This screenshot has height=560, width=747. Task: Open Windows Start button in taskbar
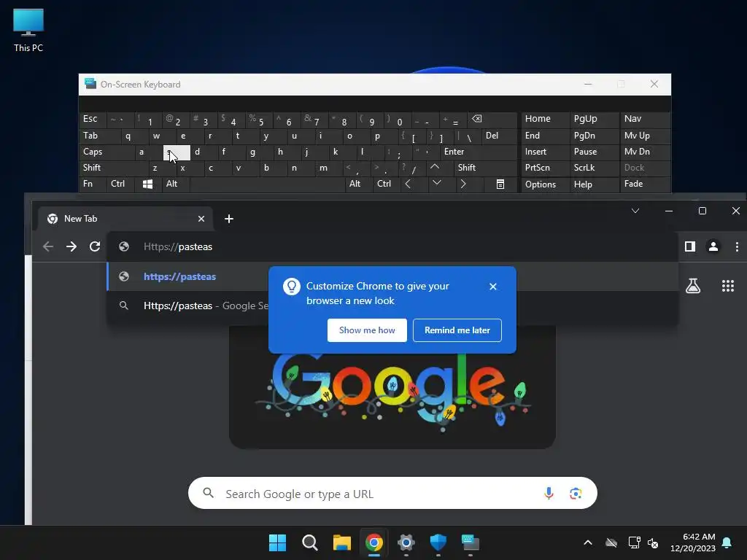tap(277, 542)
